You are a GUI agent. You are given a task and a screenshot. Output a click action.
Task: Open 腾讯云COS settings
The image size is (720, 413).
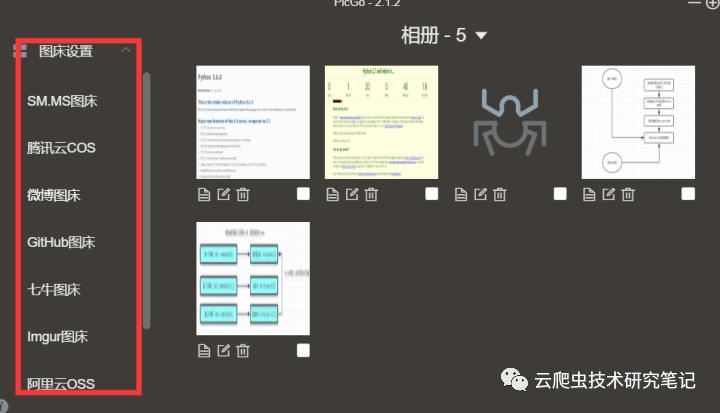pos(61,148)
